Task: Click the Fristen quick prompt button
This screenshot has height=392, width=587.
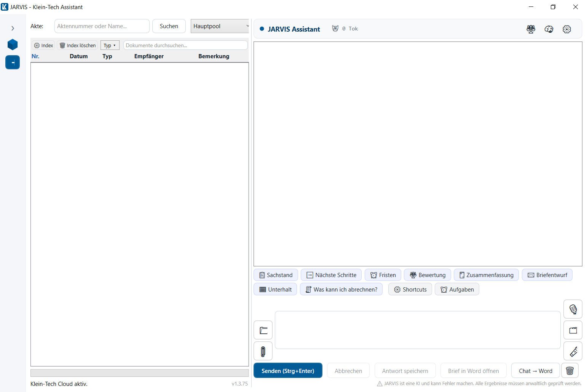Action: tap(383, 275)
